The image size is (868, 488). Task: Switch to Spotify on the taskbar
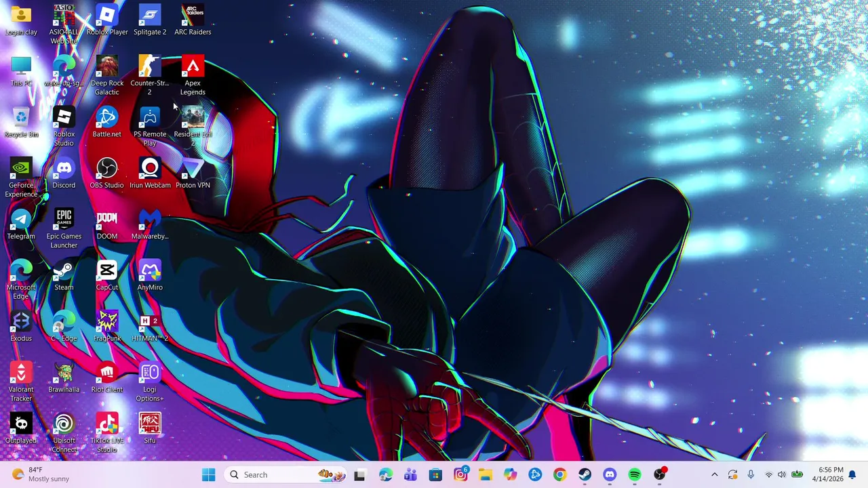(635, 474)
